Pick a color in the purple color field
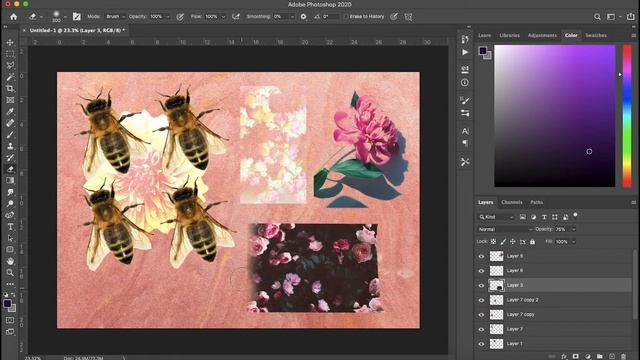The height and width of the screenshot is (360, 640). coord(555,116)
